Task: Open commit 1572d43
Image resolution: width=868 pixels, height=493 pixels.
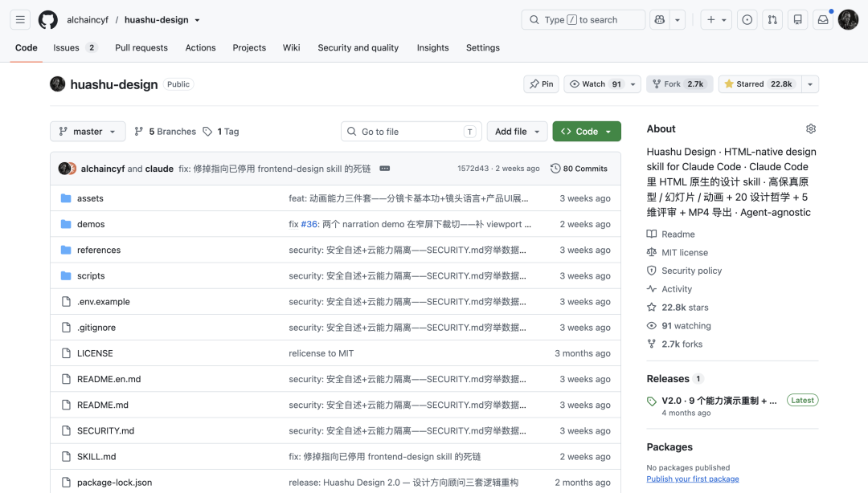Action: pyautogui.click(x=473, y=168)
